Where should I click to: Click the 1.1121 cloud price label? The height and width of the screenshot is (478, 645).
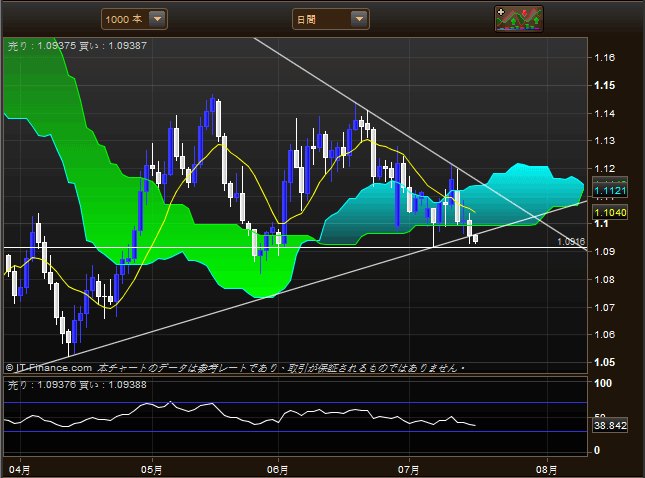(x=610, y=191)
